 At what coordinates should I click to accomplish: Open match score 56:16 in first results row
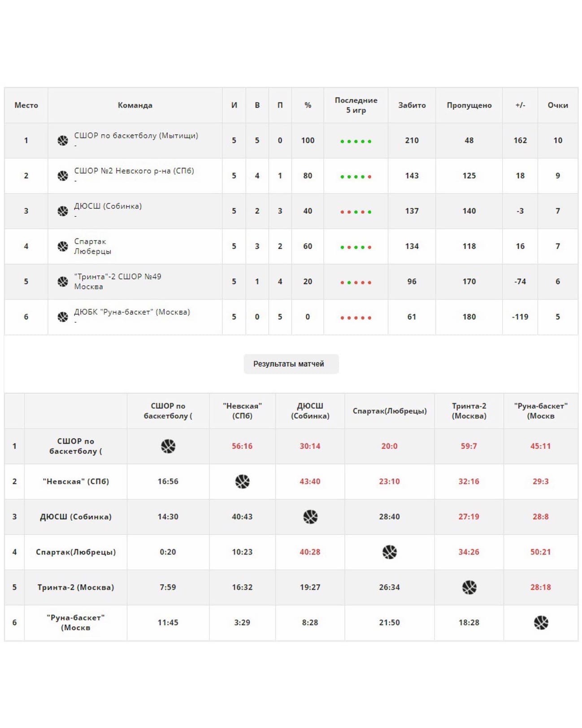pos(242,446)
